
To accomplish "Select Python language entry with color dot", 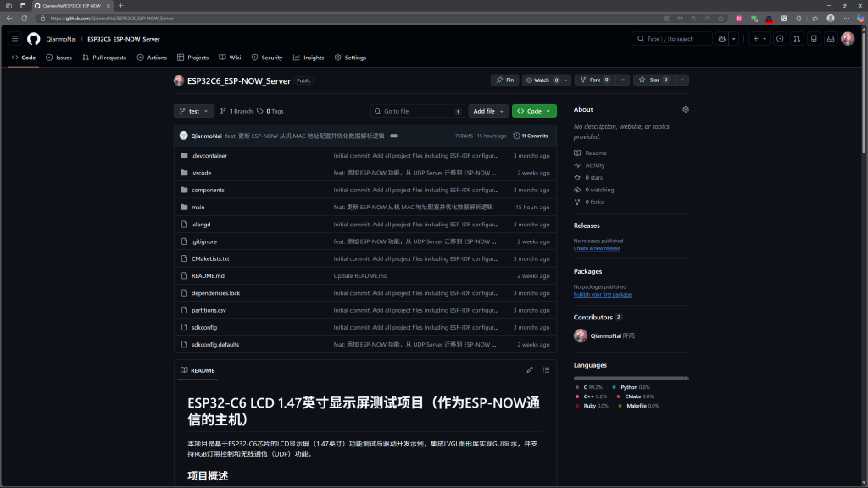I will (631, 387).
